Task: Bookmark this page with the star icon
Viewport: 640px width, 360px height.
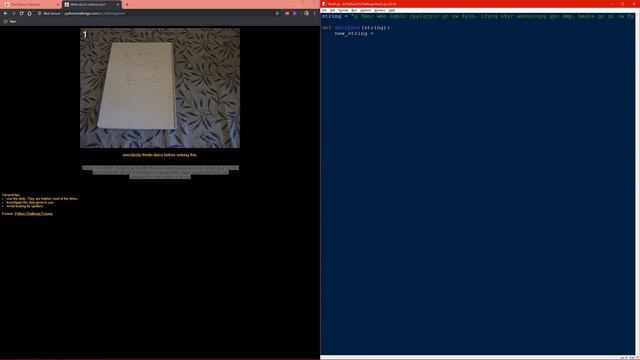Action: (x=277, y=13)
